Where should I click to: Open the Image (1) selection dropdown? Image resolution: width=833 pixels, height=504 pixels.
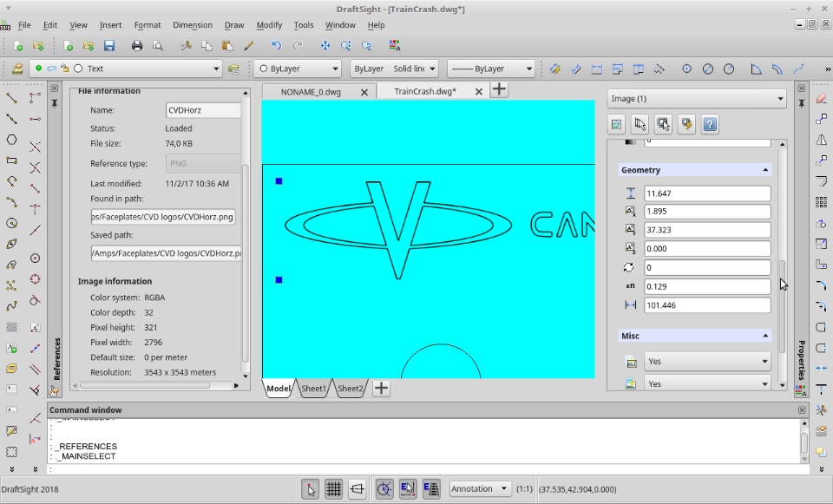[697, 99]
